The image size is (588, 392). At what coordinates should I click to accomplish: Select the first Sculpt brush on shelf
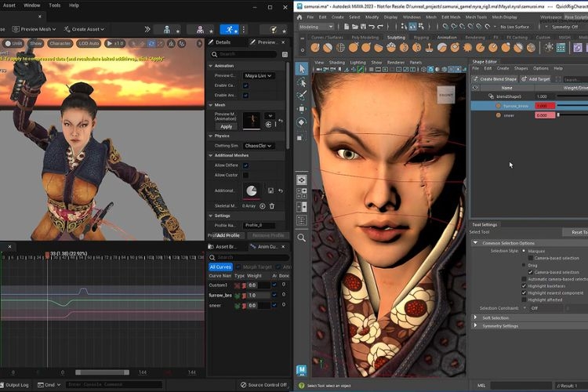[315, 48]
